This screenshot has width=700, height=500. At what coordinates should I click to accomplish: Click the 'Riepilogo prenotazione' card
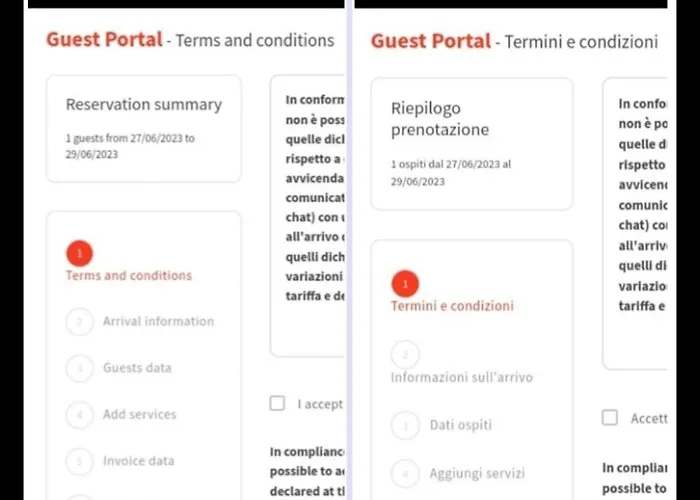pyautogui.click(x=471, y=143)
